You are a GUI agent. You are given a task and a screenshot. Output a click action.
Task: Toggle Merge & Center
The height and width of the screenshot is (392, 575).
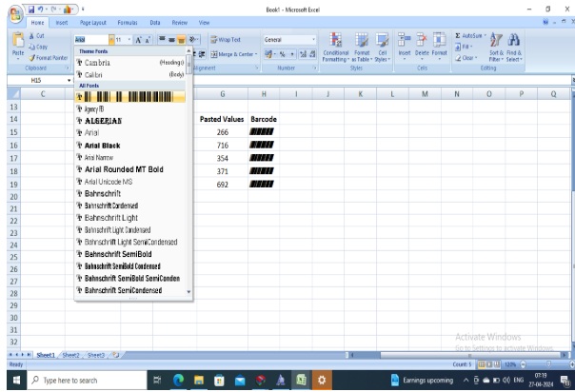233,54
